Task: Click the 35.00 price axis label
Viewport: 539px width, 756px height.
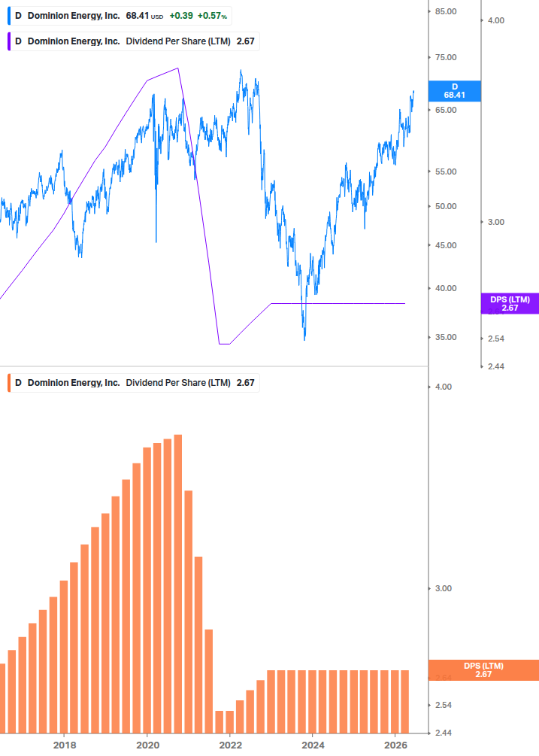Action: tap(446, 338)
